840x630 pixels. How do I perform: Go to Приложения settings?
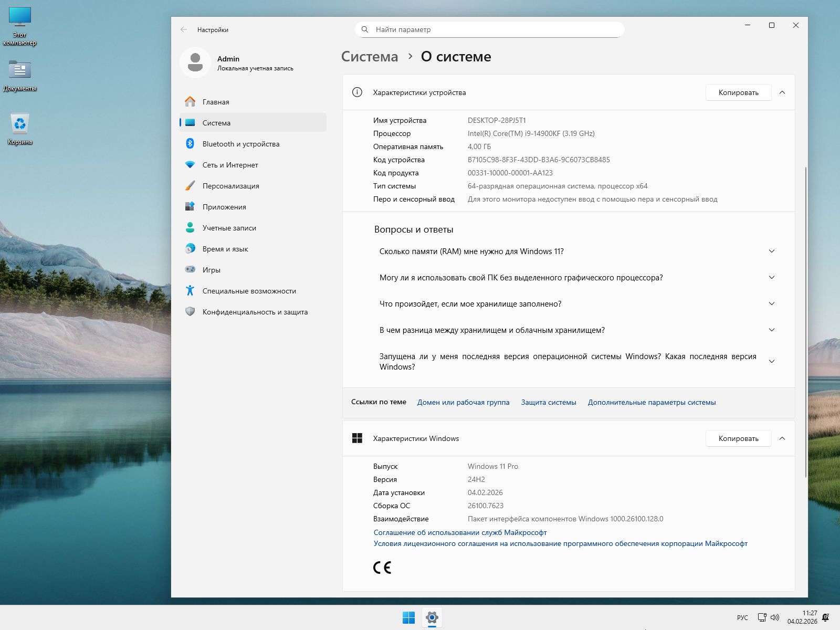click(224, 207)
